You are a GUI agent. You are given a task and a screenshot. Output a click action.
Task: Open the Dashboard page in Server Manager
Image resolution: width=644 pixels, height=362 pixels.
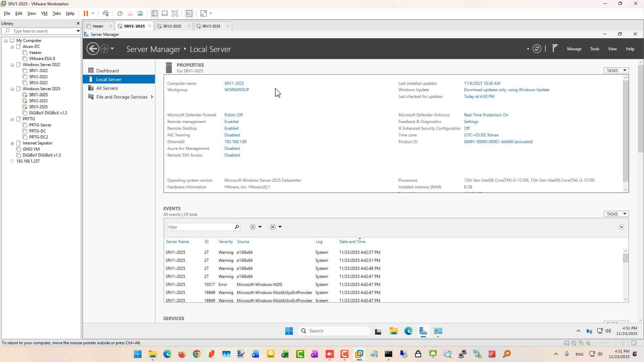click(x=107, y=71)
